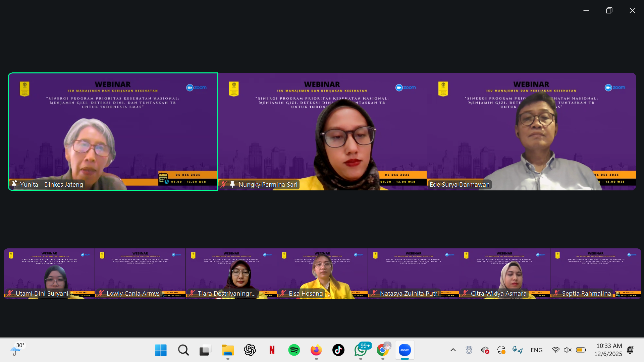Open the clock and date flyout

[x=608, y=350]
